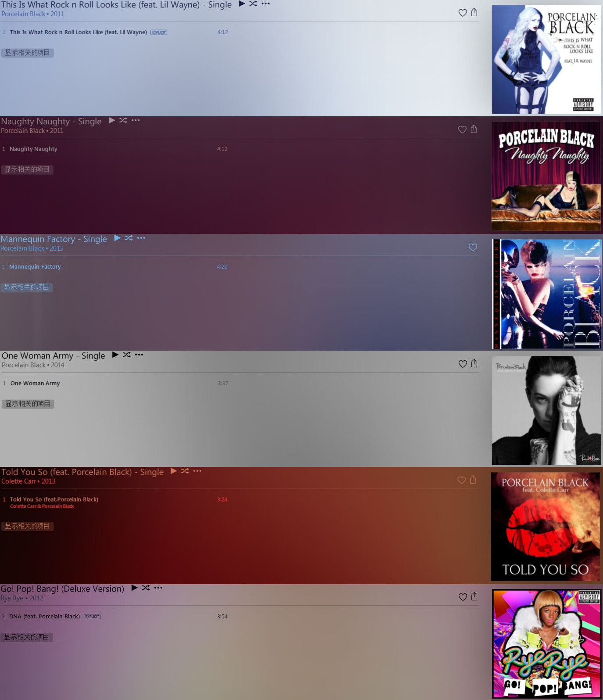Open Porcelain Black artist link under 'Mannequin Factory'
603x700 pixels.
coord(22,248)
